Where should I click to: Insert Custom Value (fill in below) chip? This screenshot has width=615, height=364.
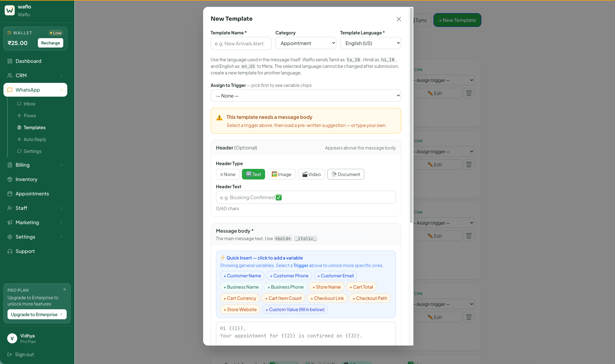coord(295,309)
